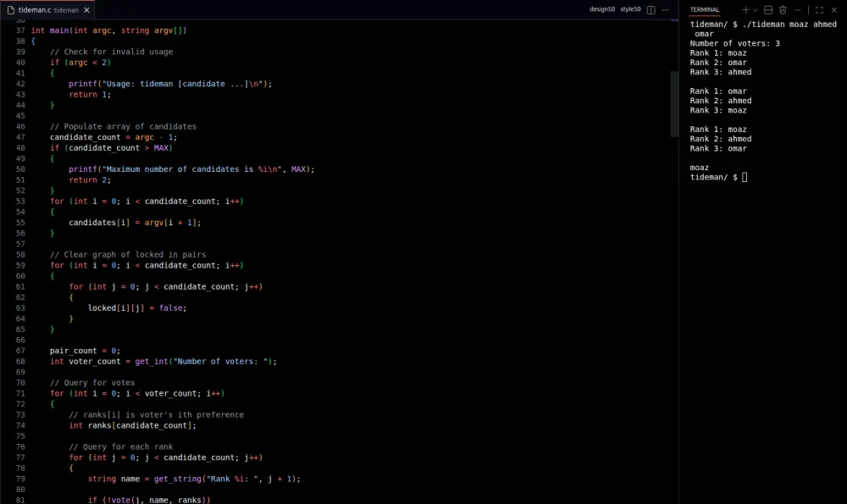
Task: Click line number 71 in gutter
Action: point(20,393)
